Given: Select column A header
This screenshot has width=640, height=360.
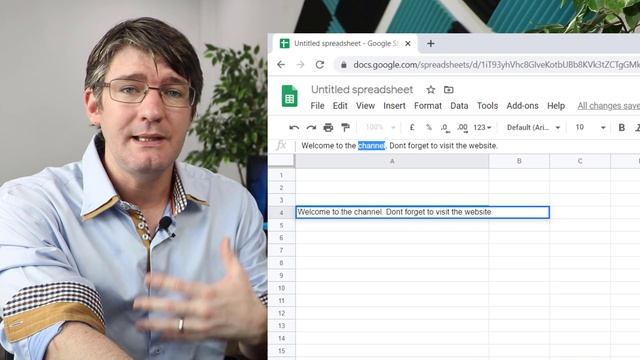Looking at the screenshot, I should 392,161.
